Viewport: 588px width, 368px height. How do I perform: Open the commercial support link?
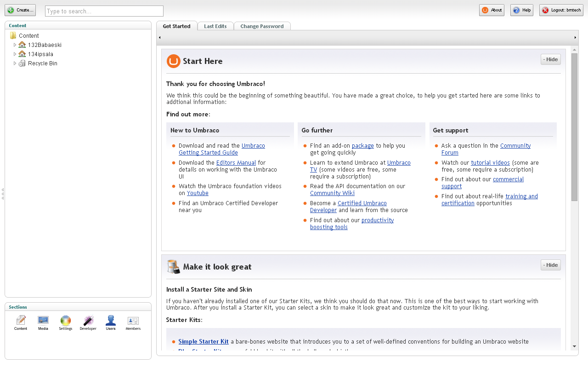(482, 183)
